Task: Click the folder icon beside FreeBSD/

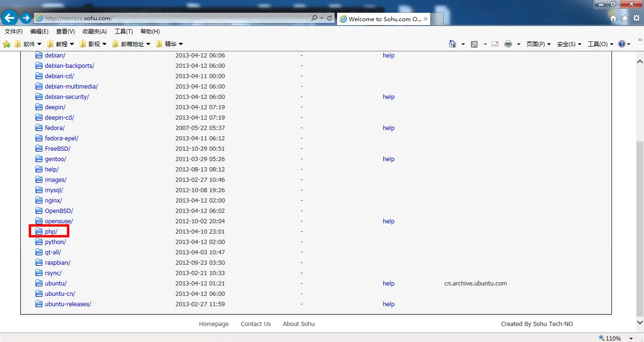Action: [39, 148]
